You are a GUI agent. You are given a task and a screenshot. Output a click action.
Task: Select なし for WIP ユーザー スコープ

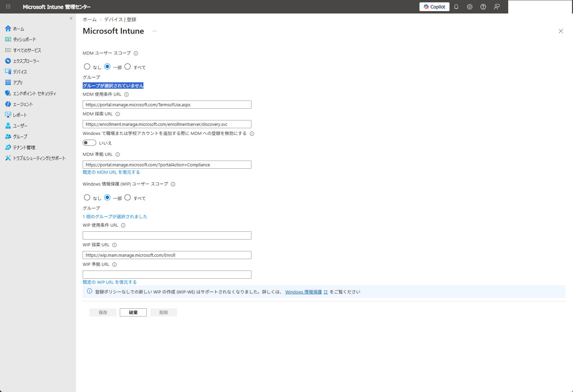(87, 197)
